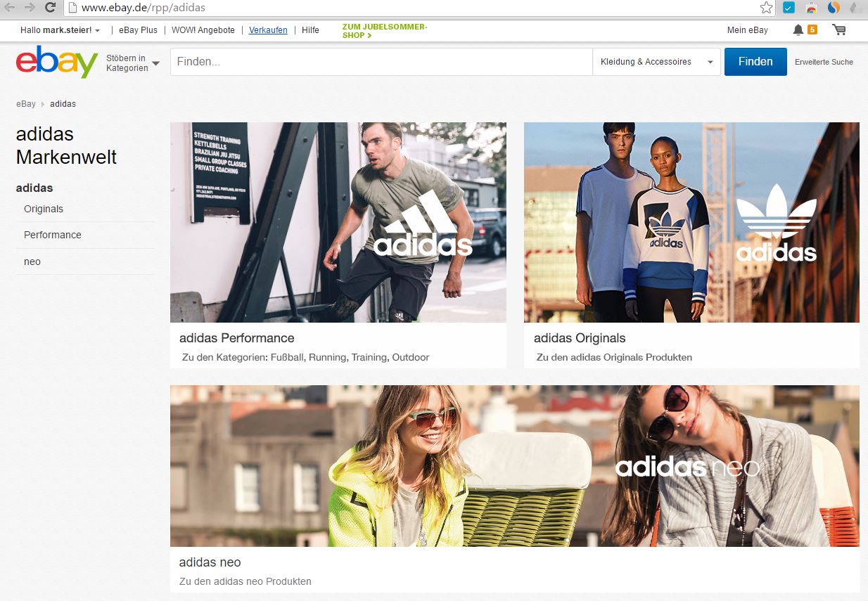Click the blue Finden search button
The width and height of the screenshot is (868, 601).
755,62
